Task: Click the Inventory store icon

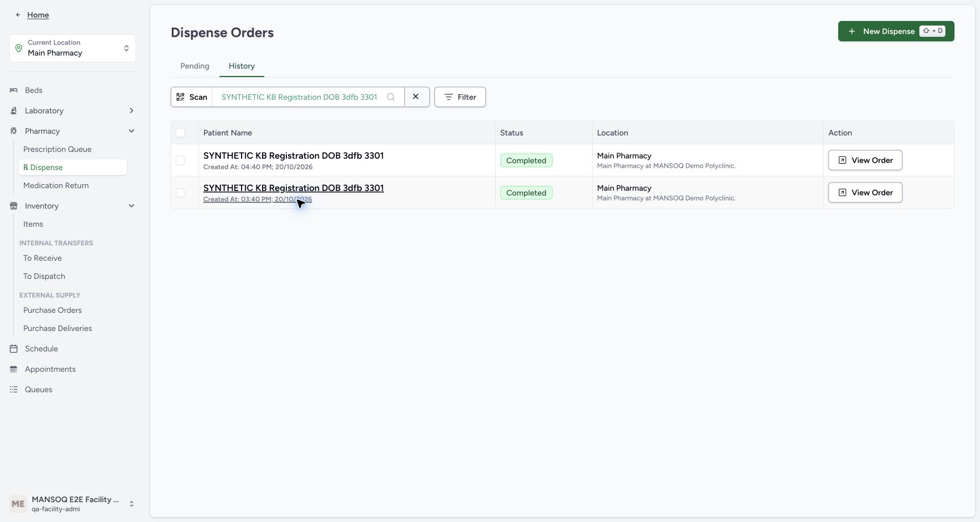Action: (14, 206)
